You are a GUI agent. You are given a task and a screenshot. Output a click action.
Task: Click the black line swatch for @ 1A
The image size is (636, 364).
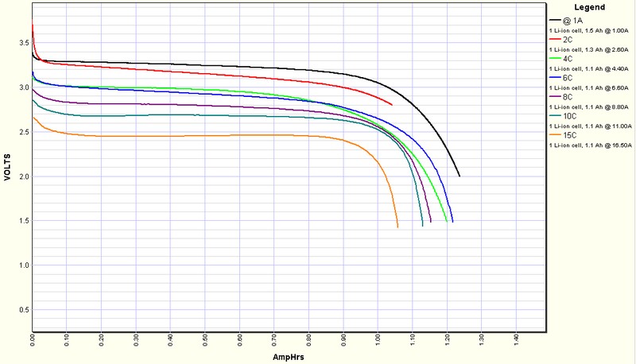coord(555,19)
